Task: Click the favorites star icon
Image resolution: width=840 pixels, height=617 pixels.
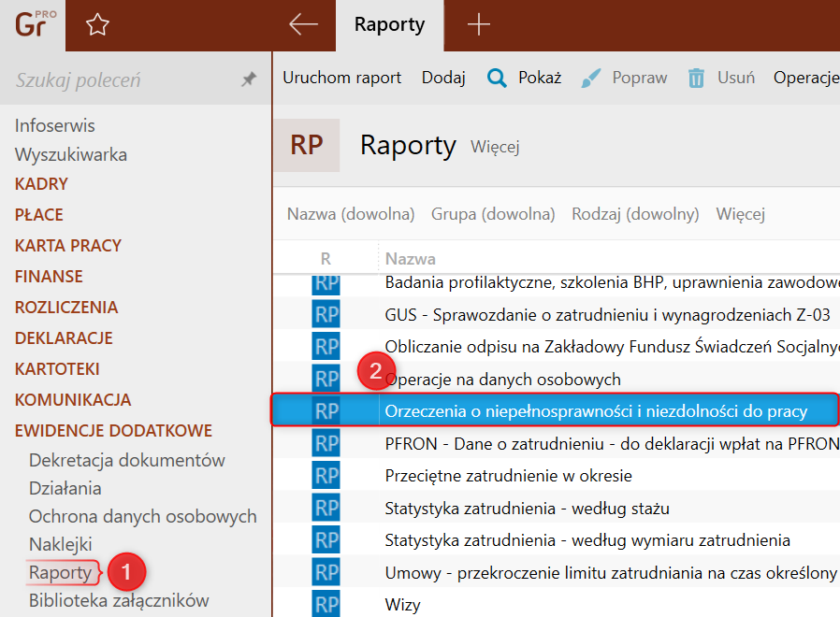Action: [97, 24]
